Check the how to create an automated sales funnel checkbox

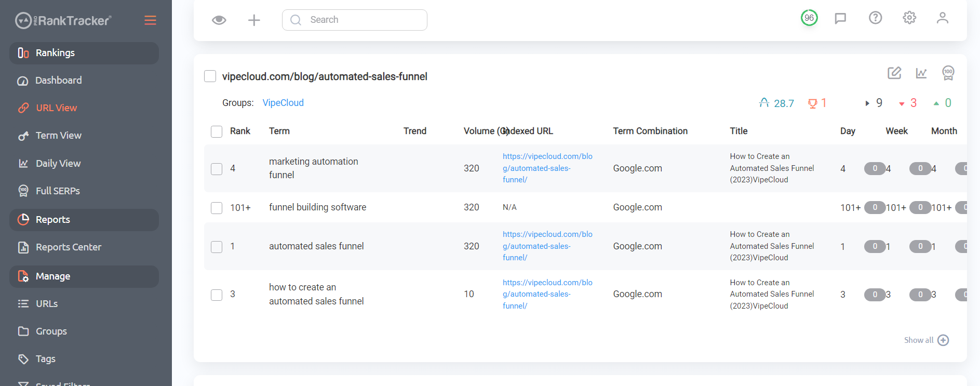[217, 295]
